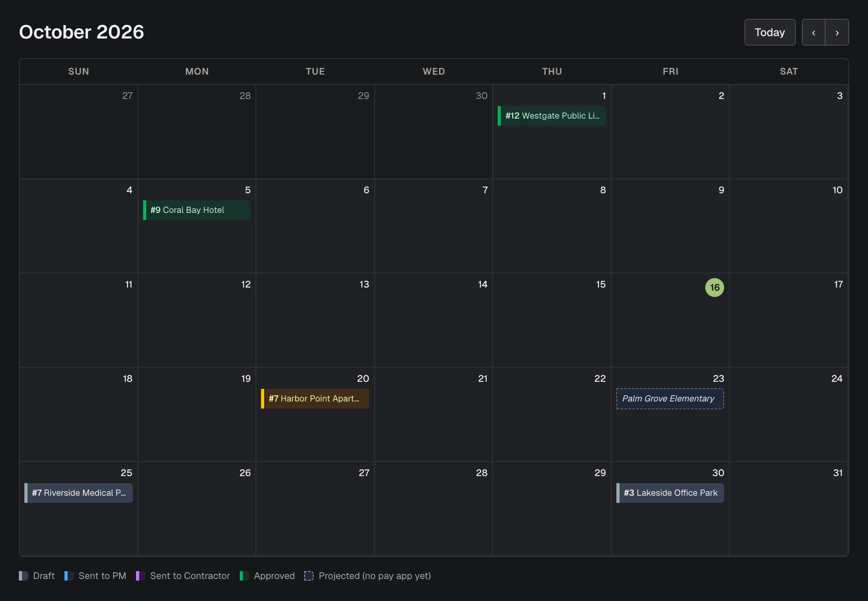Click the Projected dashed legend icon
The width and height of the screenshot is (868, 601).
click(309, 576)
